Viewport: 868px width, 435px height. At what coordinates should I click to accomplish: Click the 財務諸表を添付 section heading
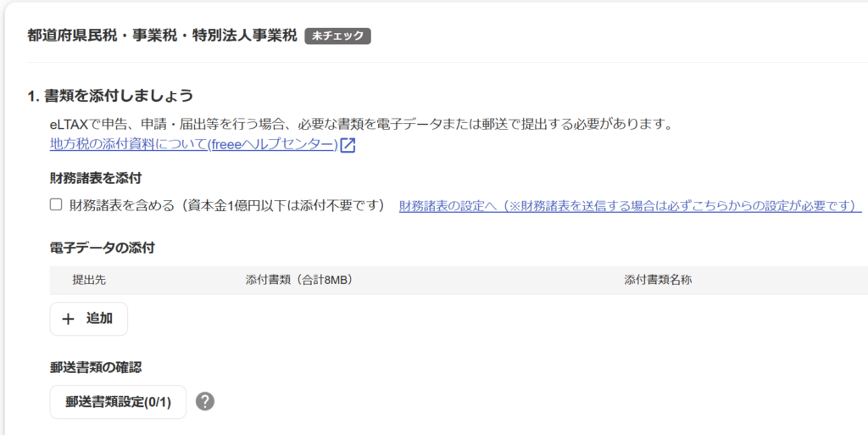click(95, 178)
